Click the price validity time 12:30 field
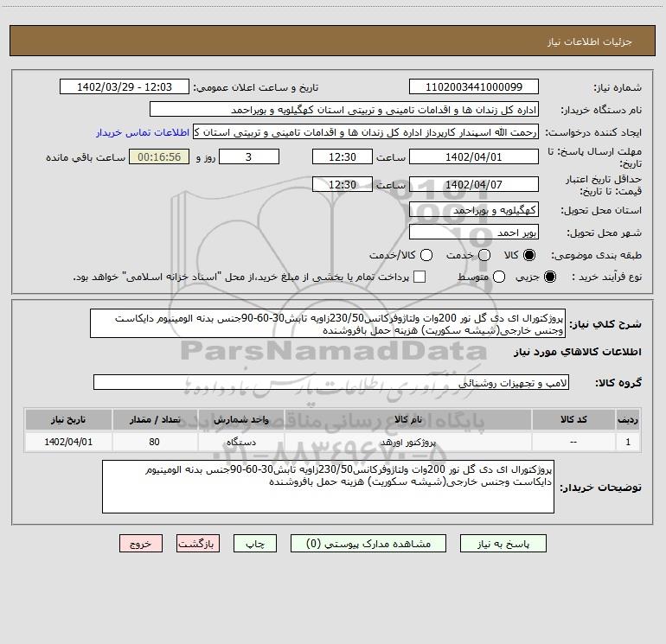This screenshot has width=666, height=644. click(343, 185)
